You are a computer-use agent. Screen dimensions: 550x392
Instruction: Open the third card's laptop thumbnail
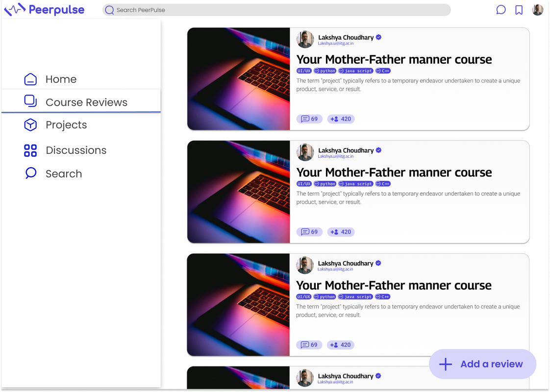point(238,305)
